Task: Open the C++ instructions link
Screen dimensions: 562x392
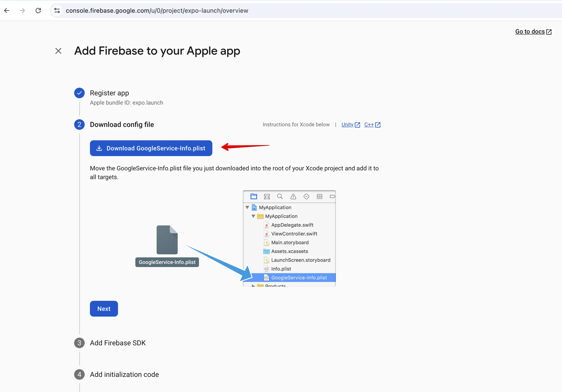Action: click(x=372, y=125)
